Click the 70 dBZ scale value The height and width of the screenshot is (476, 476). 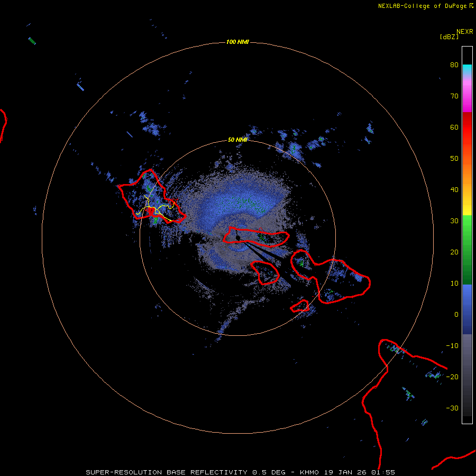tap(454, 96)
